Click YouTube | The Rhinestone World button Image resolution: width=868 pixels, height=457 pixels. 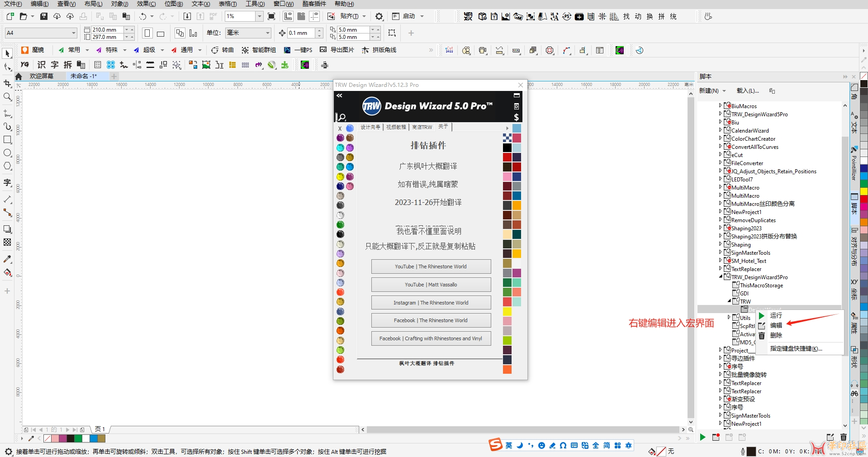point(431,267)
